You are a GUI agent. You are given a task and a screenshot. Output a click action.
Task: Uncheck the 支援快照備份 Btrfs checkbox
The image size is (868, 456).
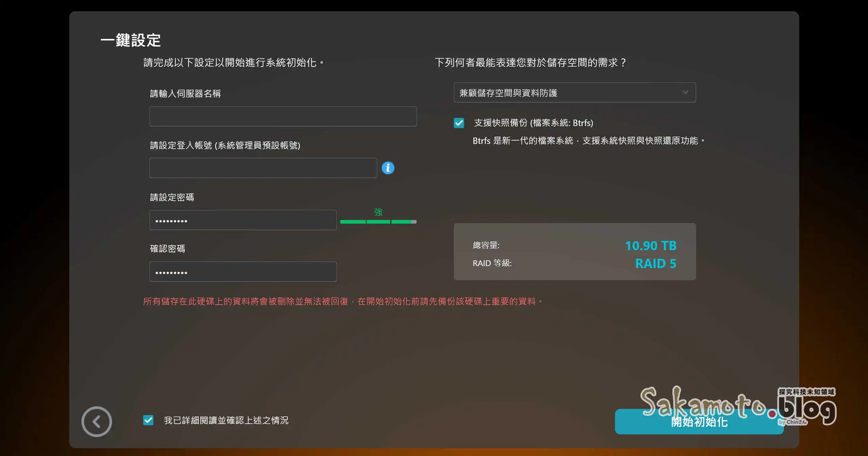(459, 123)
